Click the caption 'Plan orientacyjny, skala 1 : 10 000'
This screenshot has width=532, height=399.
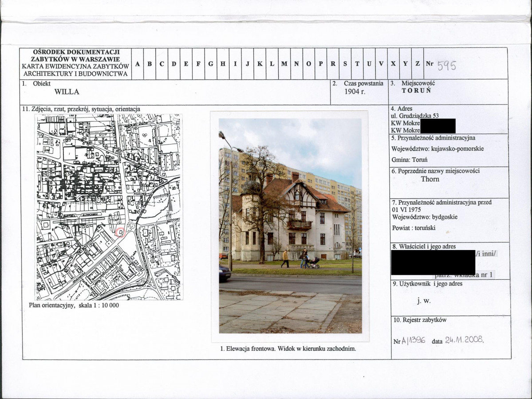point(74,305)
